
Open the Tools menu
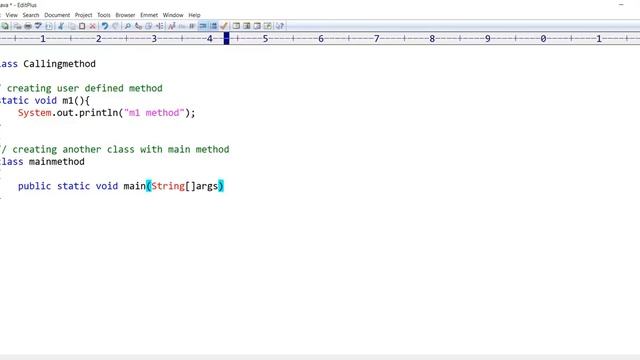click(x=104, y=15)
